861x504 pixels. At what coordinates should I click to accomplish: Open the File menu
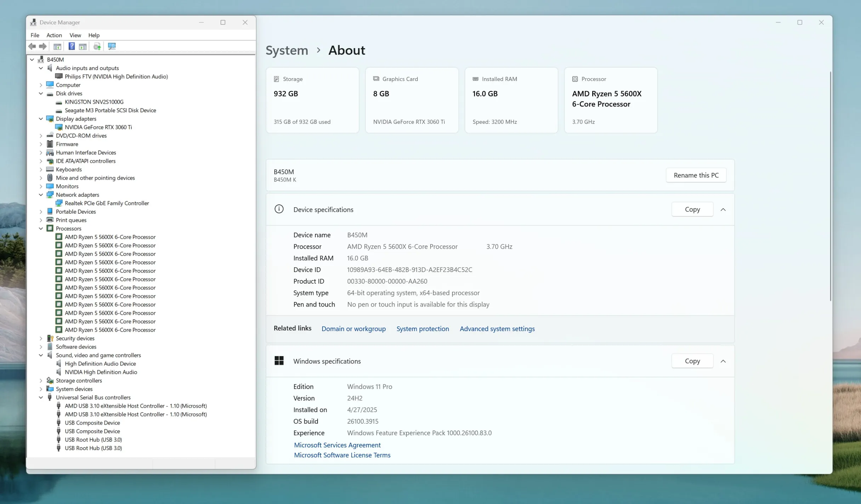[35, 35]
